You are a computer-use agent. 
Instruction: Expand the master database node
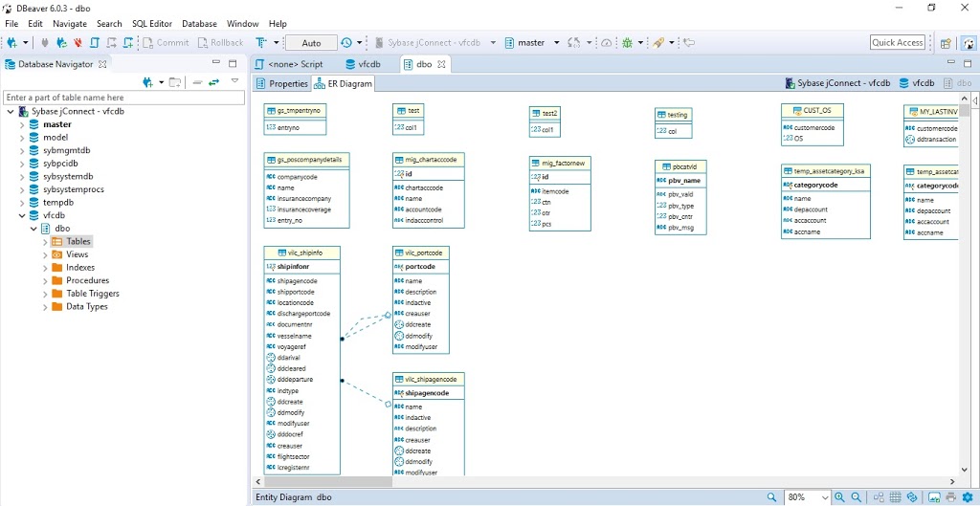pyautogui.click(x=22, y=124)
